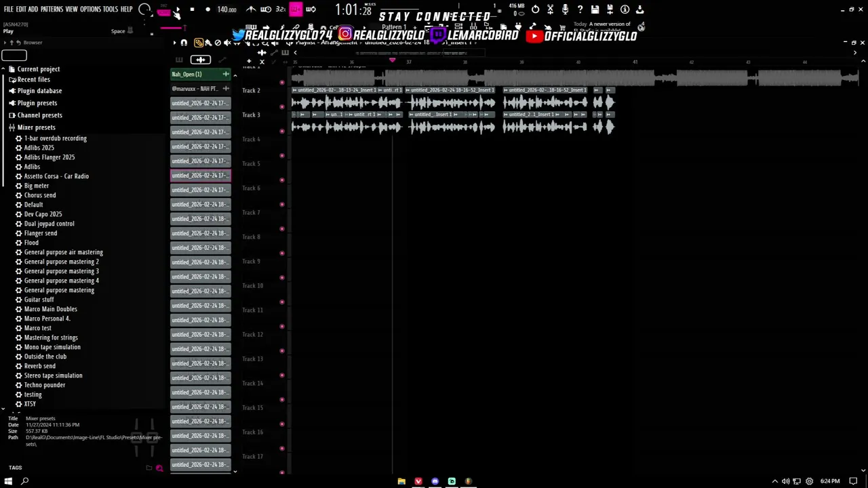Click the browser search field
Image resolution: width=868 pixels, height=488 pixels.
(x=14, y=56)
